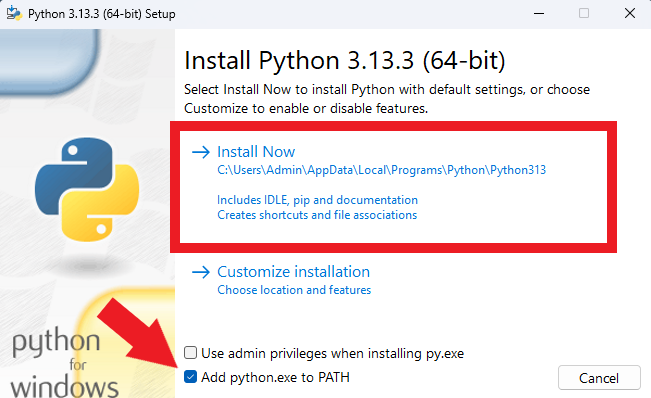Open Customize installation option
651x398 pixels.
(x=293, y=272)
